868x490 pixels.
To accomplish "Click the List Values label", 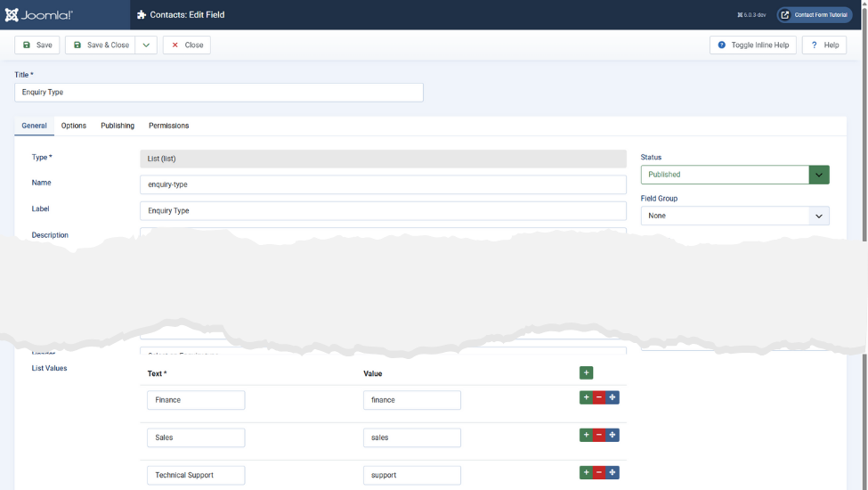I will coord(49,368).
